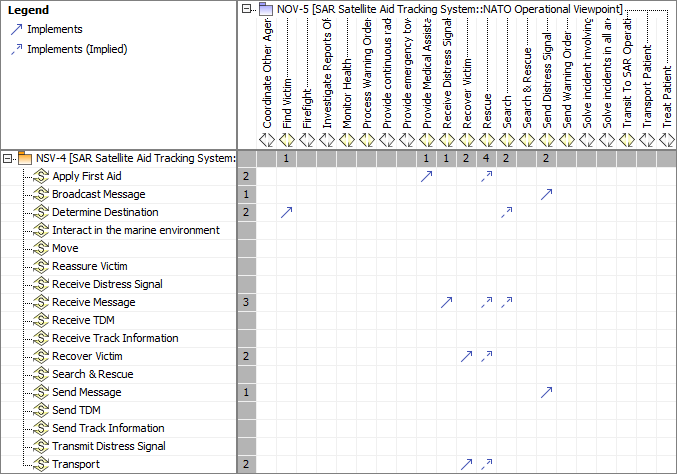Click the Rescue column total '4'
677x474 pixels.
487,158
